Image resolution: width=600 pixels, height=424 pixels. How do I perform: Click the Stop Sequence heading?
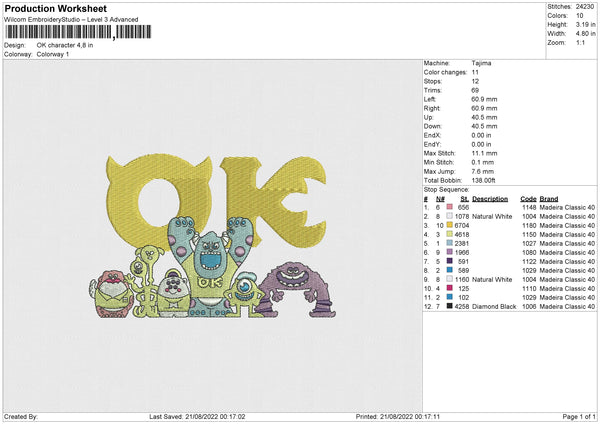pos(446,189)
